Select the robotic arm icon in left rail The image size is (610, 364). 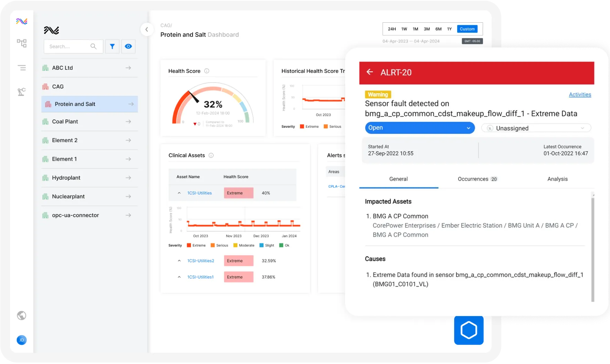pos(22,92)
